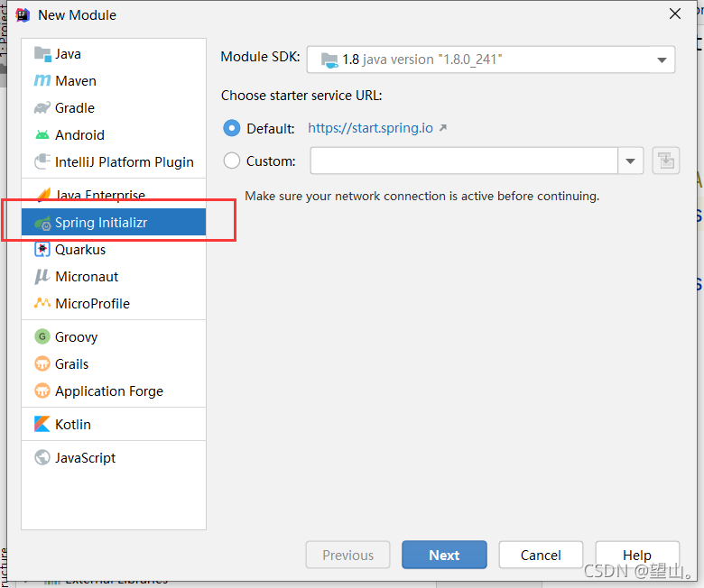Screen dimensions: 704x588
Task: Select the Spring Initializr leaf icon
Action: 42,223
